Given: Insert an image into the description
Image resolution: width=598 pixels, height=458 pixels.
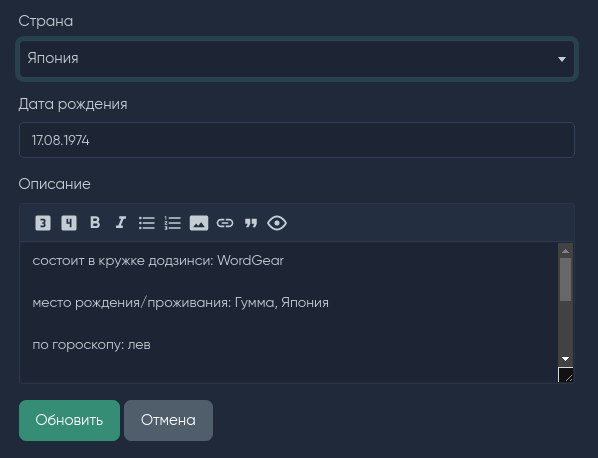Looking at the screenshot, I should (199, 223).
